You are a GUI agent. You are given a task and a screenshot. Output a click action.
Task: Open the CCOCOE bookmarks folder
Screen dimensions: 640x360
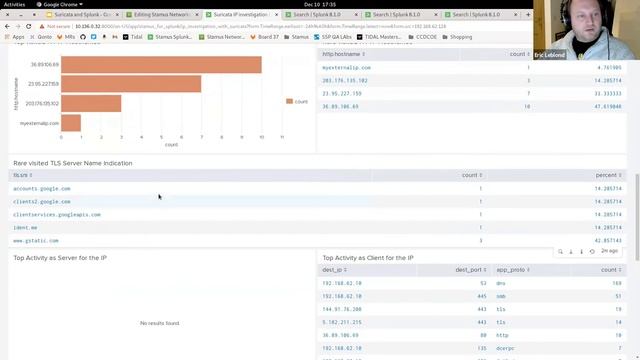(x=422, y=37)
